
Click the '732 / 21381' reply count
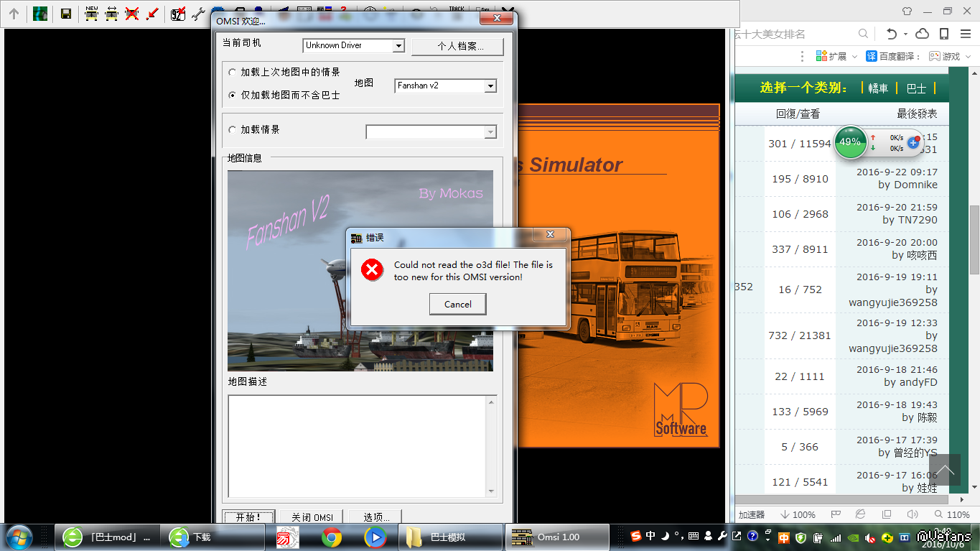[800, 335]
